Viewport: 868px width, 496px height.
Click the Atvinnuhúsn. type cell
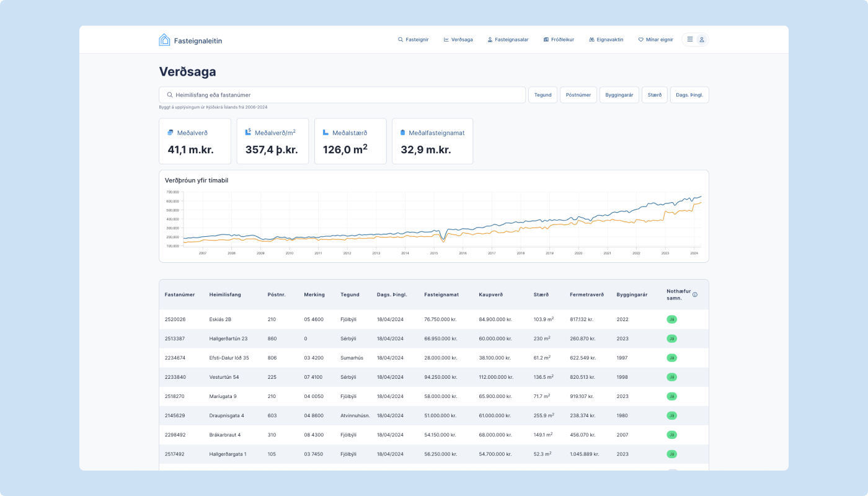coord(355,415)
